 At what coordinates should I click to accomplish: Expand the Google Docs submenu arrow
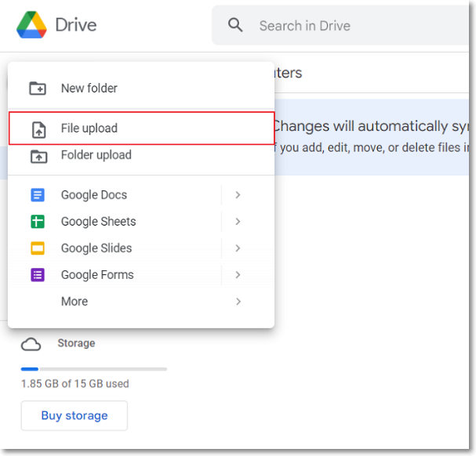(x=238, y=195)
